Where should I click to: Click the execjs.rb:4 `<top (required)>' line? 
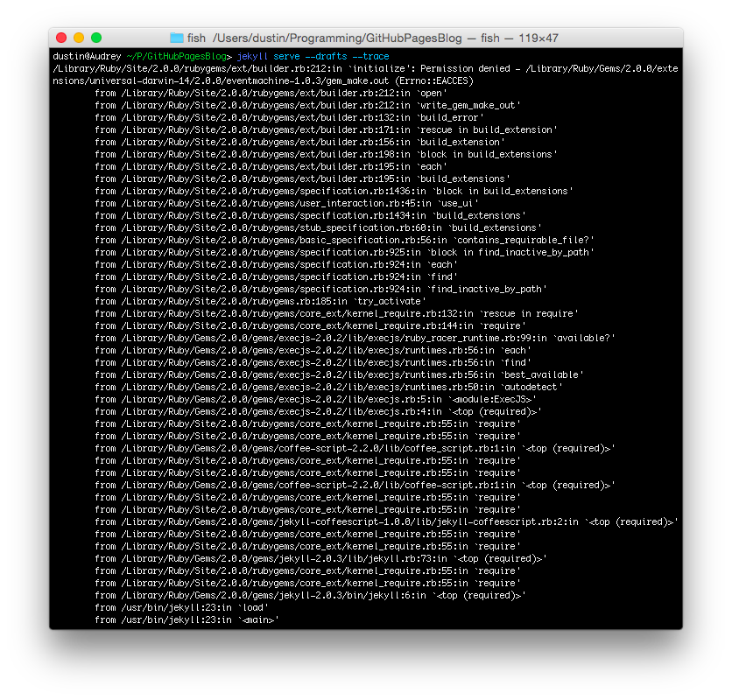319,411
